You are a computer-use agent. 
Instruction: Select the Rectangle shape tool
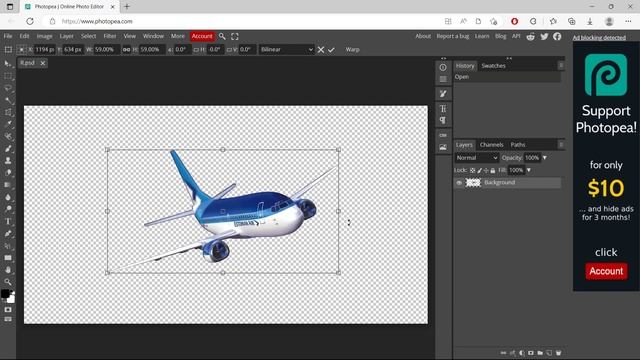pos(8,258)
